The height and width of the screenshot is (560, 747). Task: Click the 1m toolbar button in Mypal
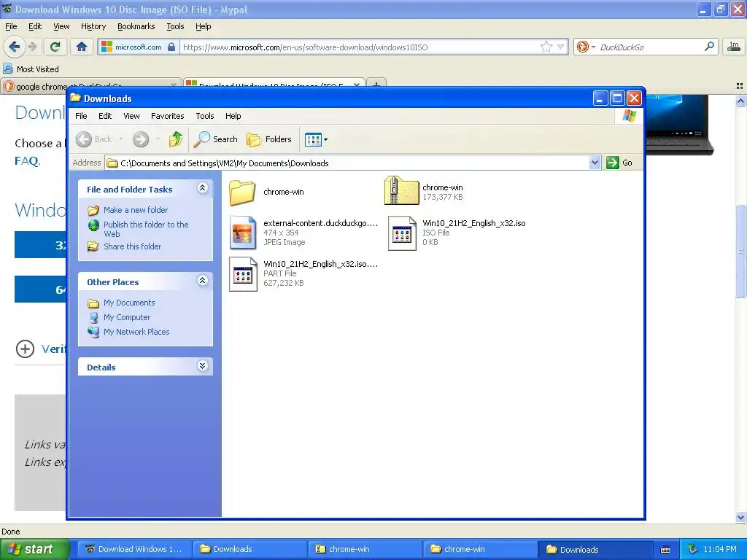click(734, 46)
